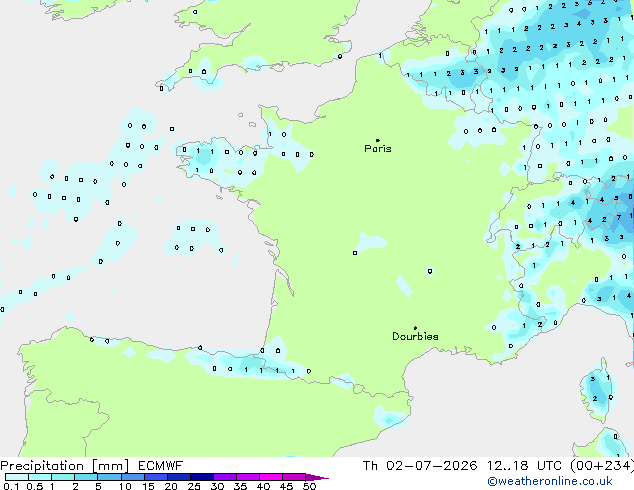
Task: Pick the 0.1–0.5 mm legend swatch
Action: coord(17,477)
